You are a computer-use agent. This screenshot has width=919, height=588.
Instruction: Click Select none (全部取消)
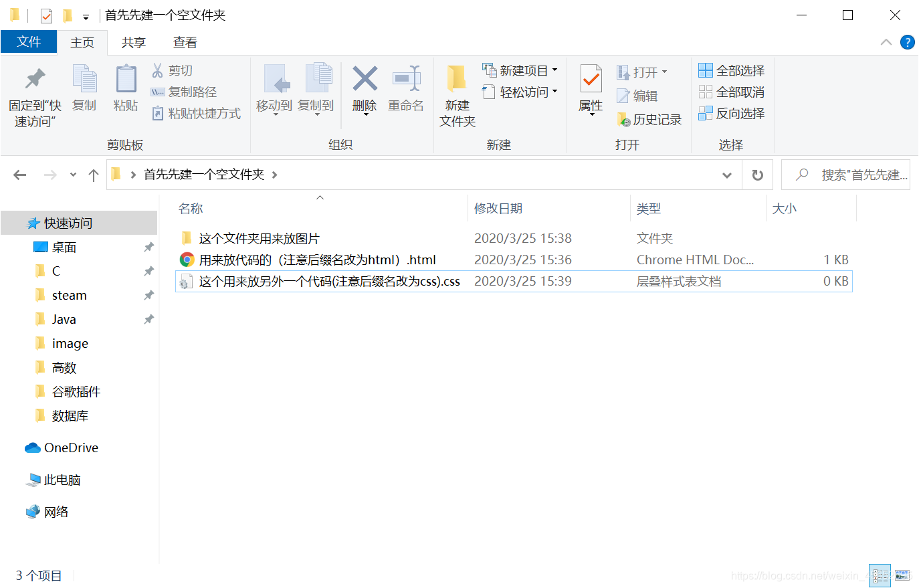(x=732, y=92)
